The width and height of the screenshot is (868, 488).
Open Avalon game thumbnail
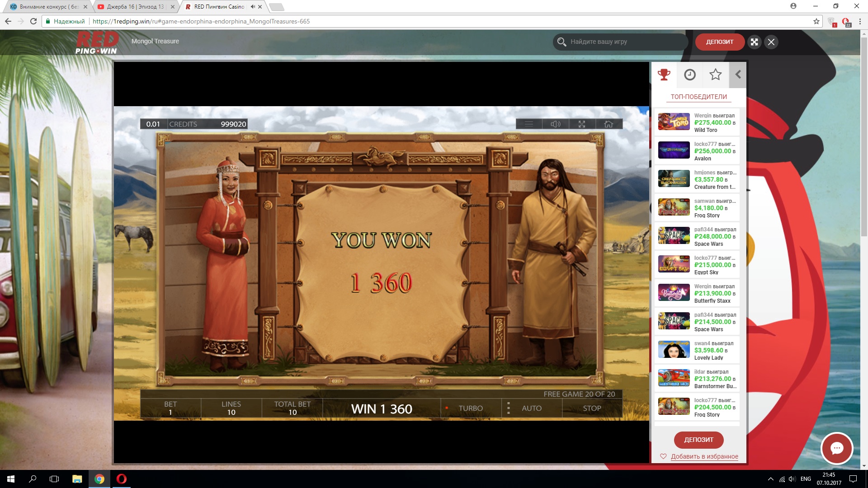coord(674,150)
